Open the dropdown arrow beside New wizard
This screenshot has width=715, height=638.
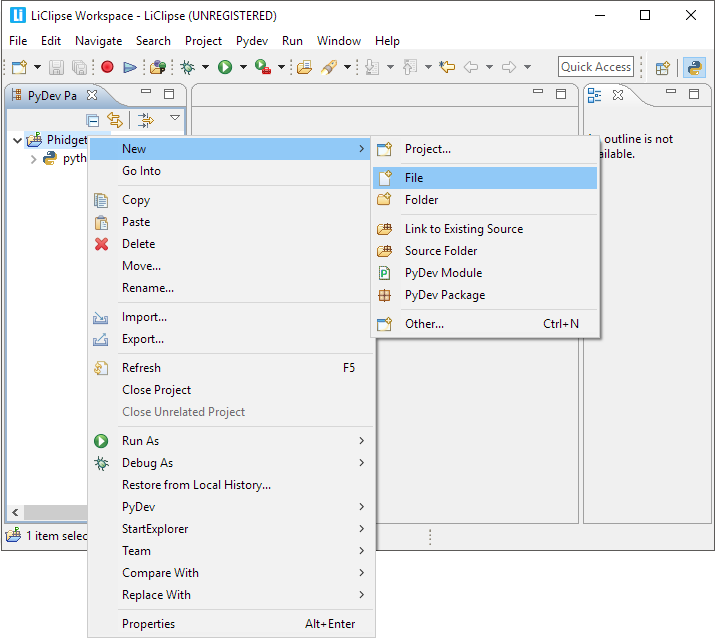[37, 67]
